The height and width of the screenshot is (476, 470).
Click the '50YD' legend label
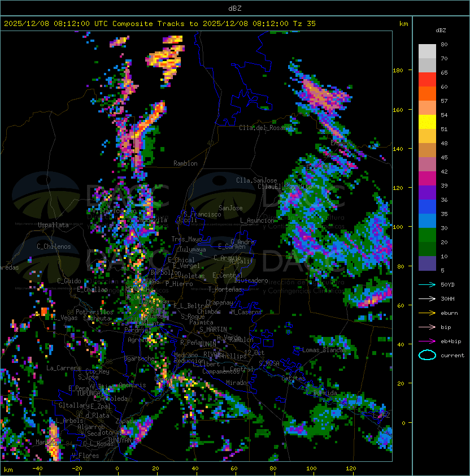pos(447,285)
